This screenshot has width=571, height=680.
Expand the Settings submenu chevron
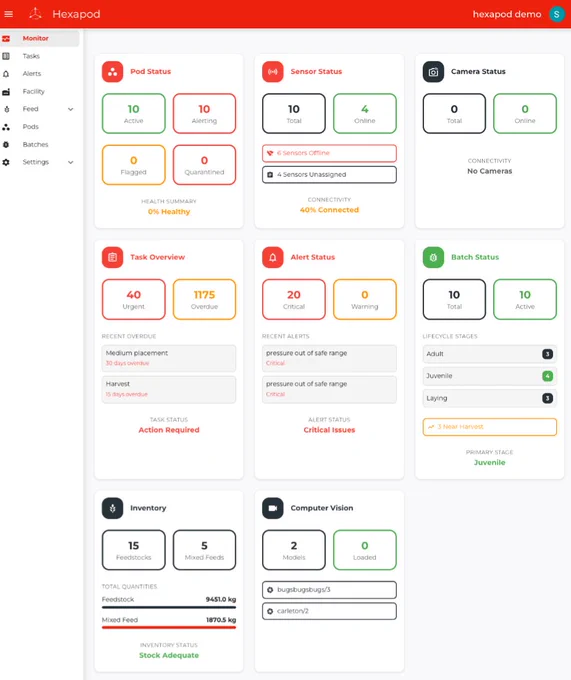click(x=71, y=162)
